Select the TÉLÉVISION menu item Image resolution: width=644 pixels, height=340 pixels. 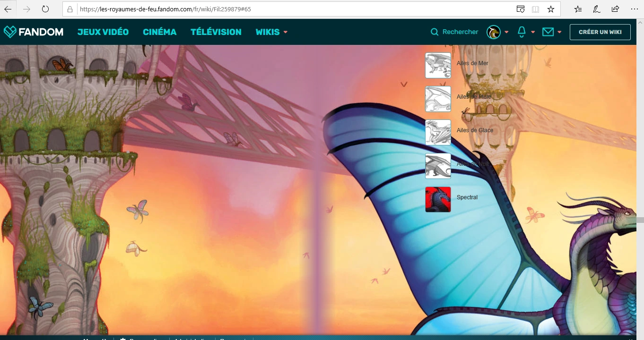216,32
